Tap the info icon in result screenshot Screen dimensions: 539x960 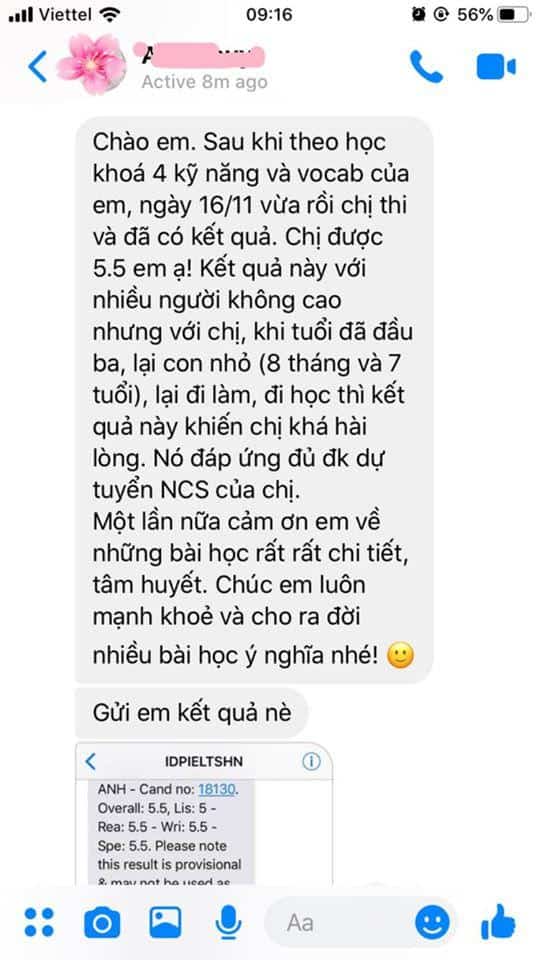click(311, 762)
